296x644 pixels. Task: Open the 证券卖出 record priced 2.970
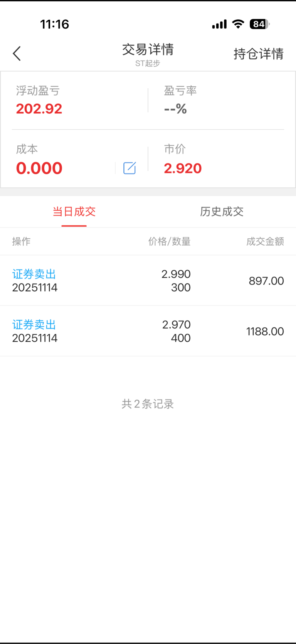34,325
